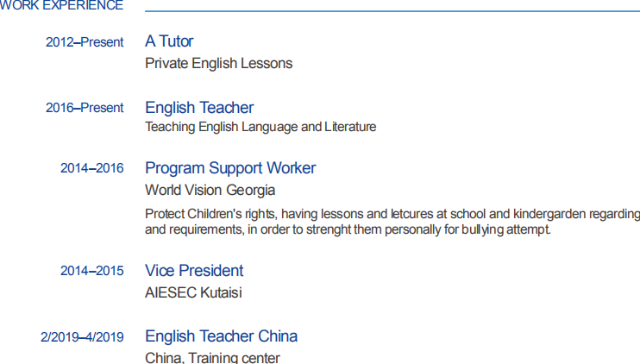This screenshot has height=364, width=640.
Task: Click the horizontal rule beside WORK EXPERIENCE
Action: click(x=392, y=11)
